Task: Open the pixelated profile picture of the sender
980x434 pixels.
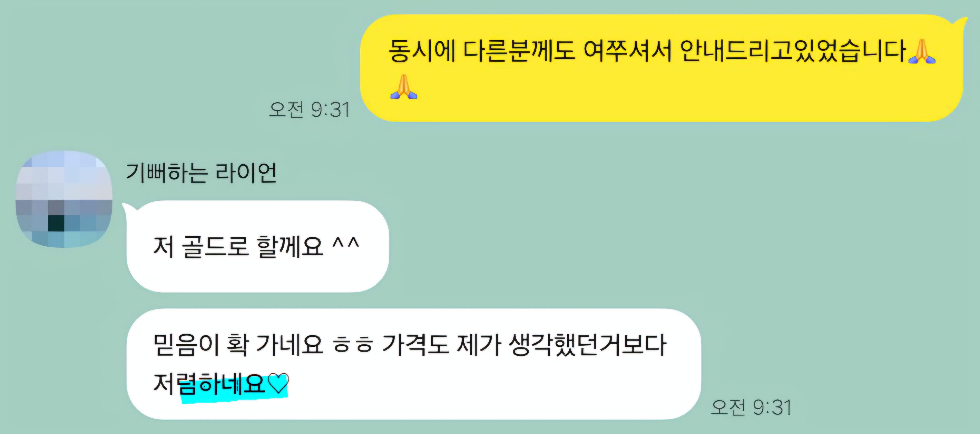Action: tap(64, 199)
